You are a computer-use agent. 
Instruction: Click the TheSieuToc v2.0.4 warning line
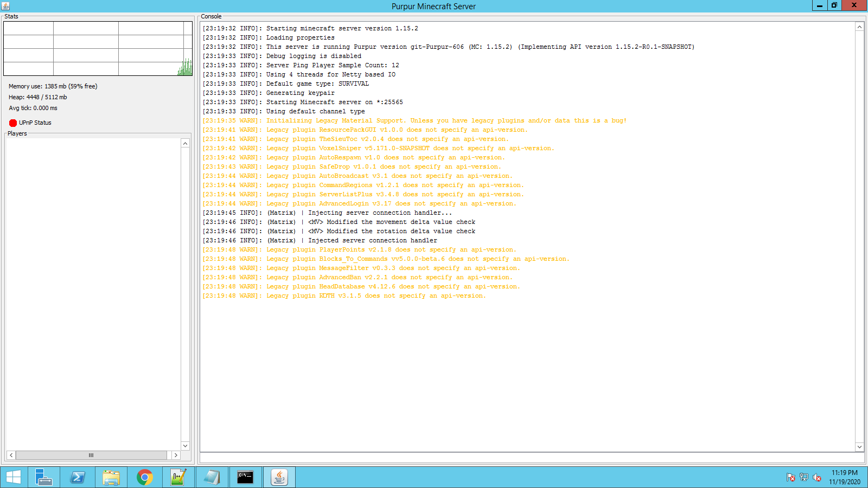coord(356,139)
